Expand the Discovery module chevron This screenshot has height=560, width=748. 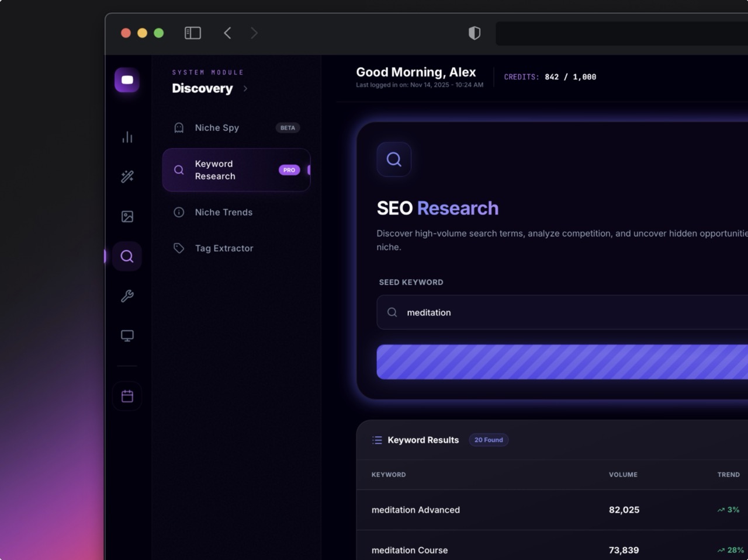245,89
